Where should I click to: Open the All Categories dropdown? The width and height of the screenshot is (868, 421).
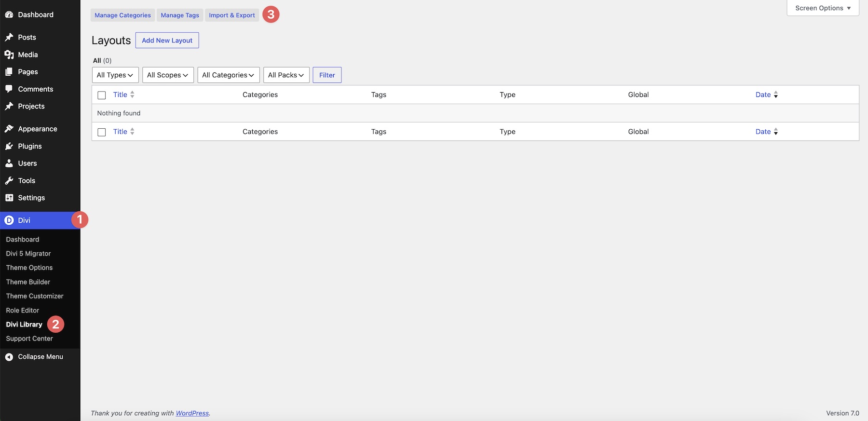(x=229, y=75)
